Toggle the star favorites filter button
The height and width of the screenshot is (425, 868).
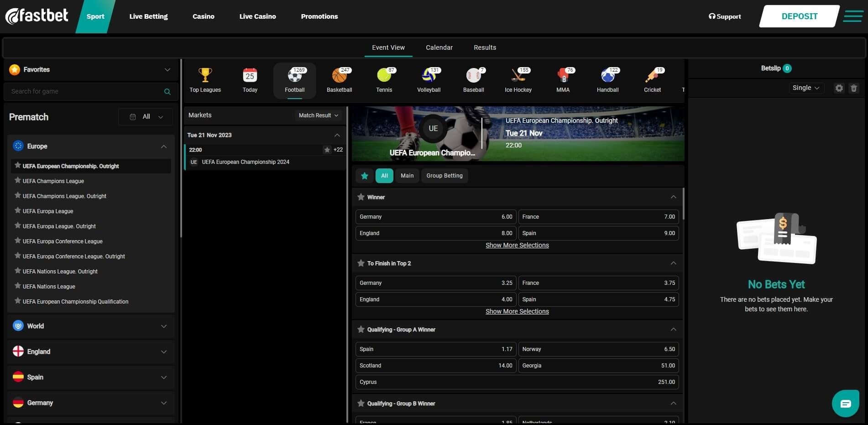364,176
